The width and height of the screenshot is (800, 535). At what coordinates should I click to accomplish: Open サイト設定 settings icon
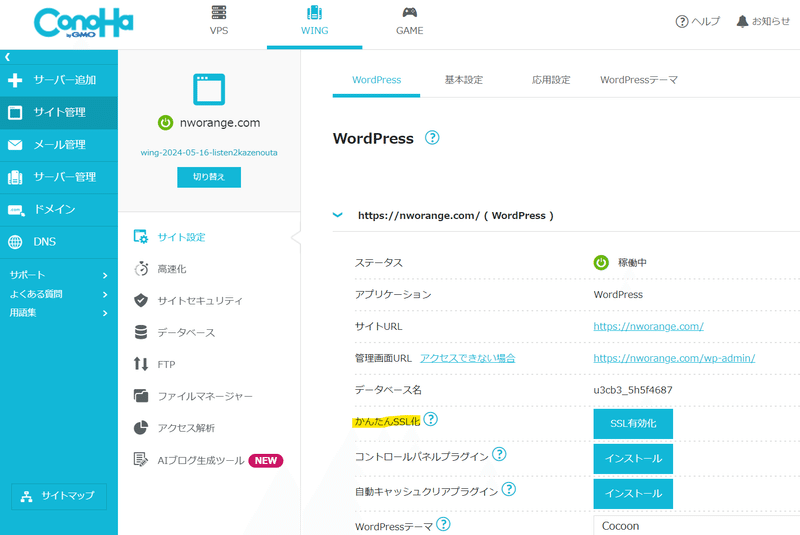coord(141,237)
